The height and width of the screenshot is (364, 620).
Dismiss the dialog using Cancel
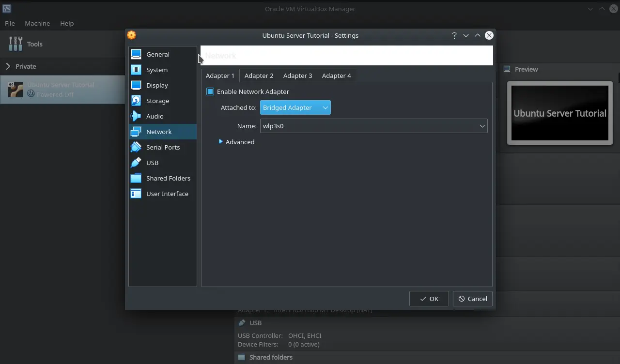point(472,299)
